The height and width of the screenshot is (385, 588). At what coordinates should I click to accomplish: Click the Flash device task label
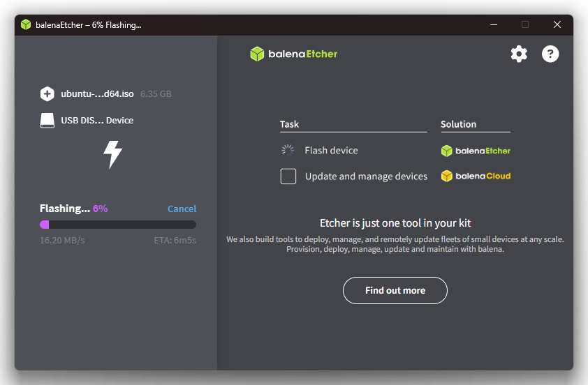point(331,151)
